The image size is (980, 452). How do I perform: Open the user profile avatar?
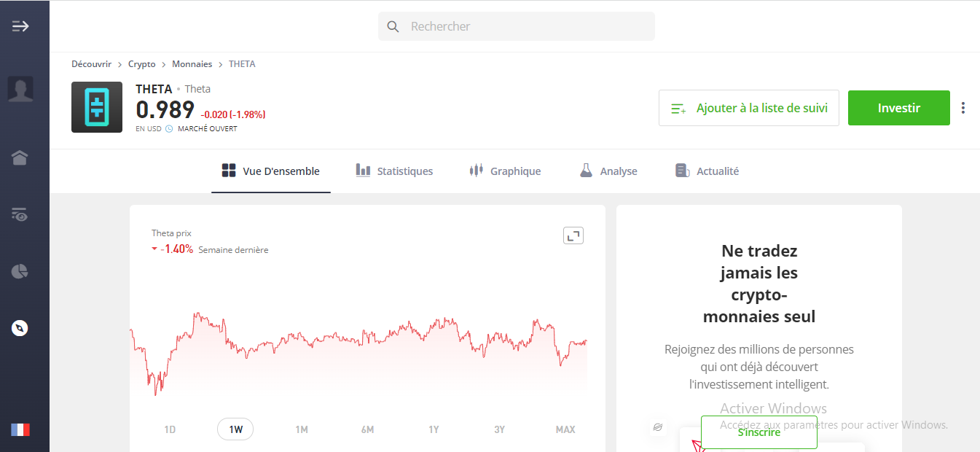20,89
